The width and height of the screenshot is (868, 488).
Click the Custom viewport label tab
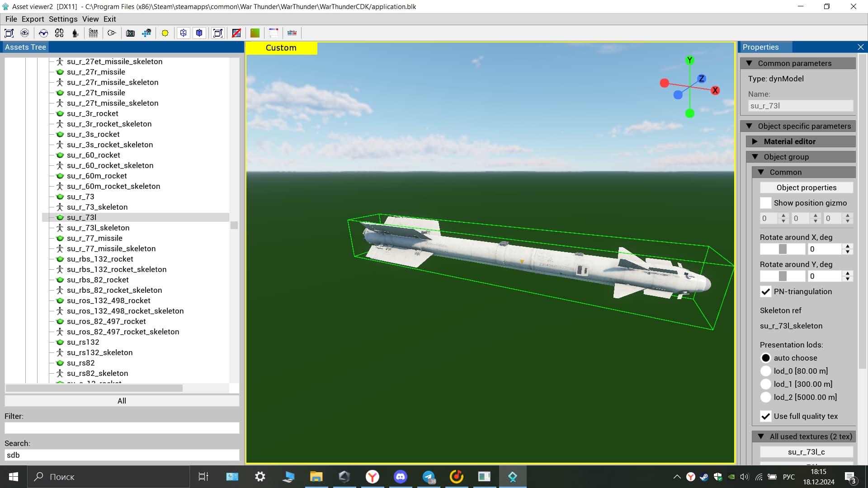point(281,48)
